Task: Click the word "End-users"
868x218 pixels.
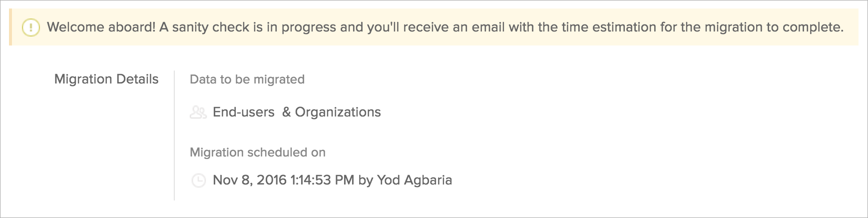Action: (244, 112)
